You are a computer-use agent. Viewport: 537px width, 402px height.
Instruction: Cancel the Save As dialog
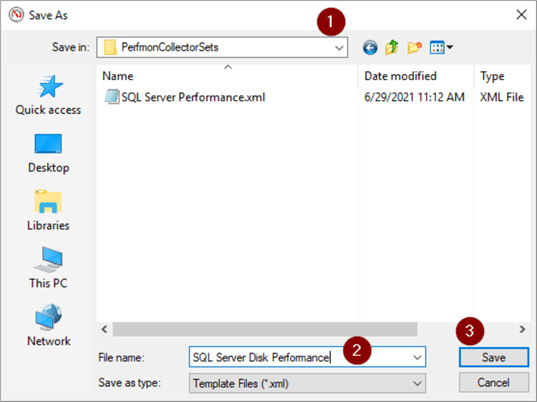(494, 382)
